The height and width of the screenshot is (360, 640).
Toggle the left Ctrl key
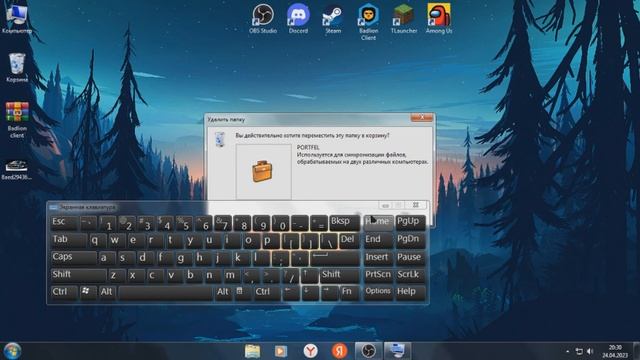tap(64, 293)
